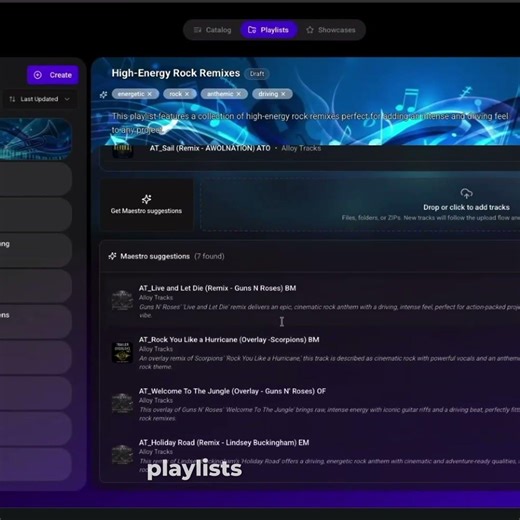Viewport: 520px width, 520px height.
Task: Click the Live and Let Die track artwork
Action: [122, 301]
